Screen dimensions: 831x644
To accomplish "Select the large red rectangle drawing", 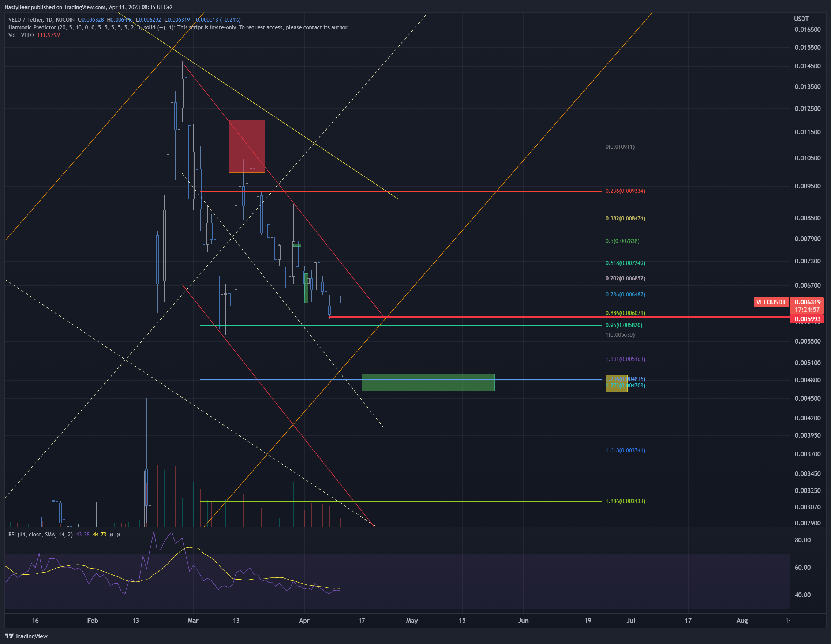I will point(247,146).
